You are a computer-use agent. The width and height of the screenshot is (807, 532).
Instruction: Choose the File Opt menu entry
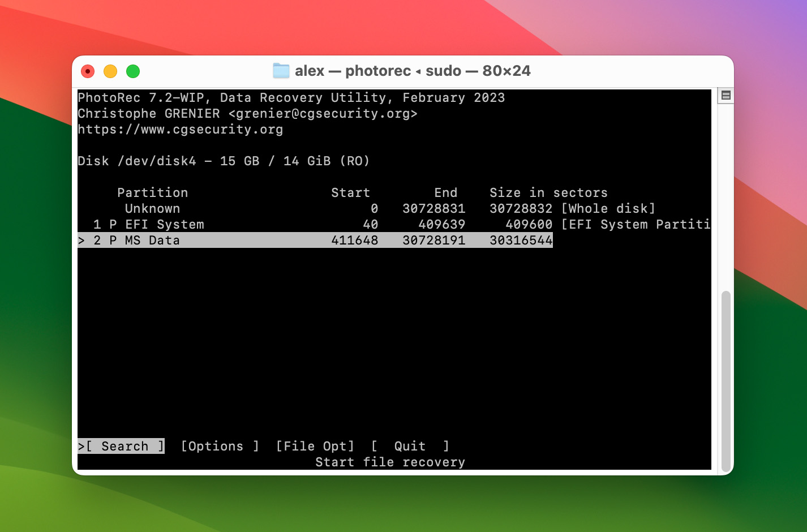click(315, 446)
